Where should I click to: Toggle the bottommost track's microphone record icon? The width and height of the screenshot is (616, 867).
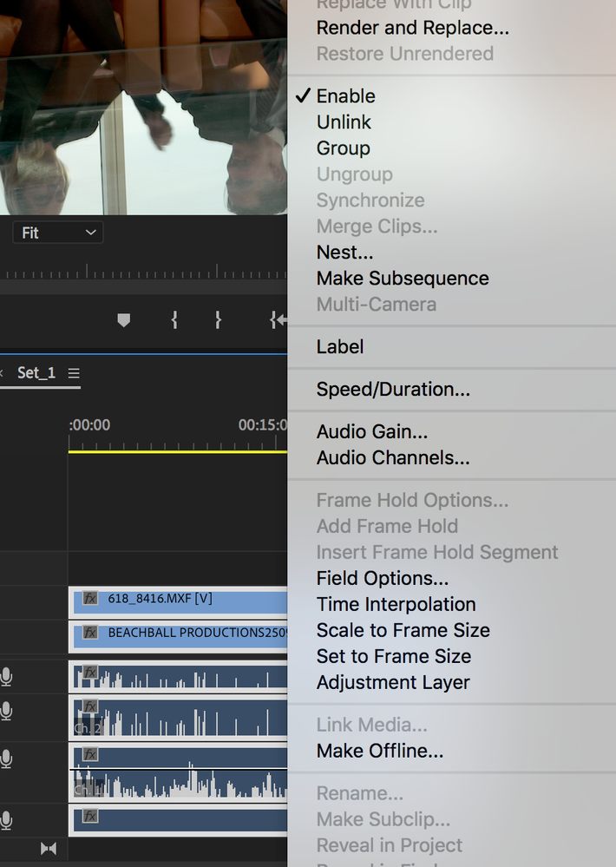pyautogui.click(x=7, y=819)
